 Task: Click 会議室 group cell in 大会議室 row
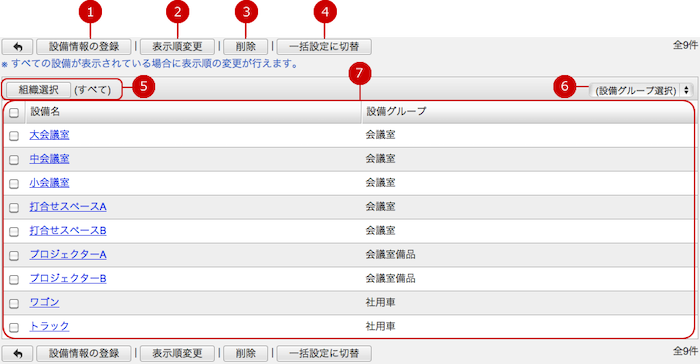[x=380, y=135]
